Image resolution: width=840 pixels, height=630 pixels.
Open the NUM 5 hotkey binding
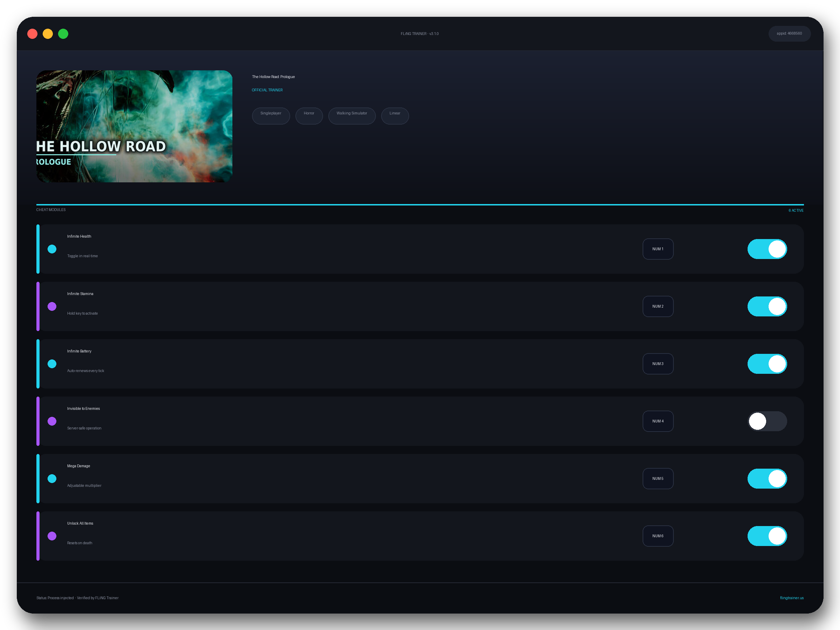coord(658,478)
